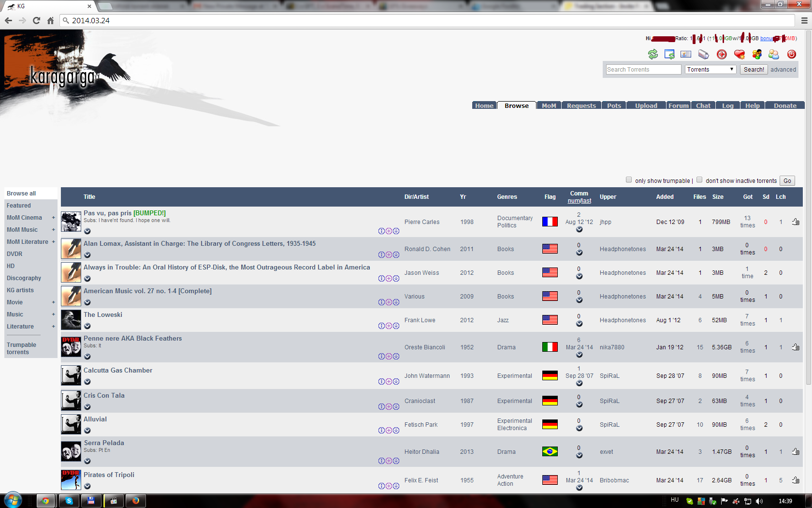Open the Windows Start menu
Screen dimensions: 812x508
click(x=13, y=500)
